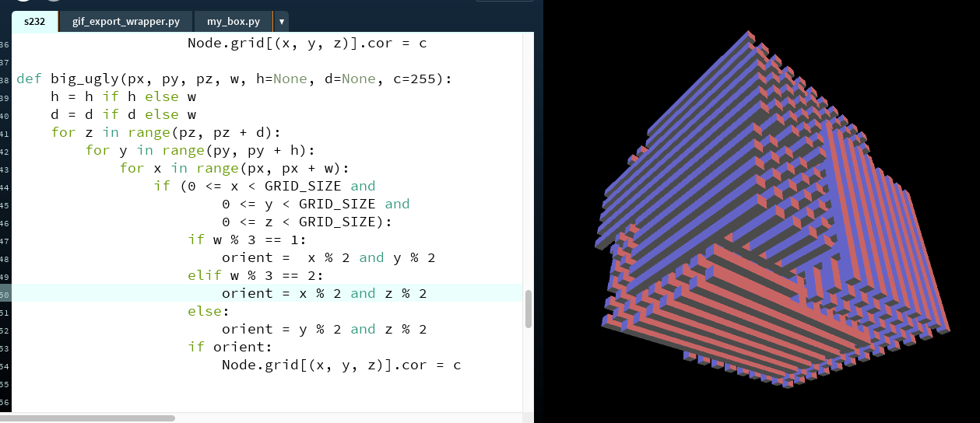Open the gif_export_wrapper.py tab
980x423 pixels.
(125, 22)
